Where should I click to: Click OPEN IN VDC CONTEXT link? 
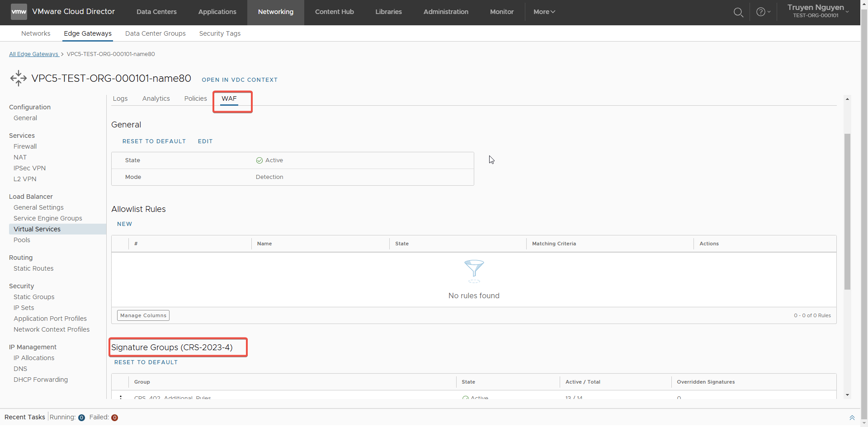tap(240, 80)
